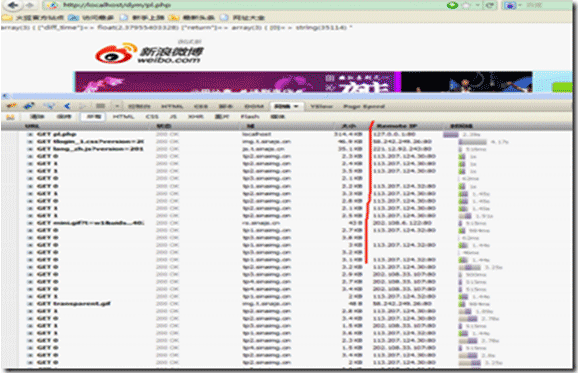Click the localhost URL address field

click(x=244, y=5)
